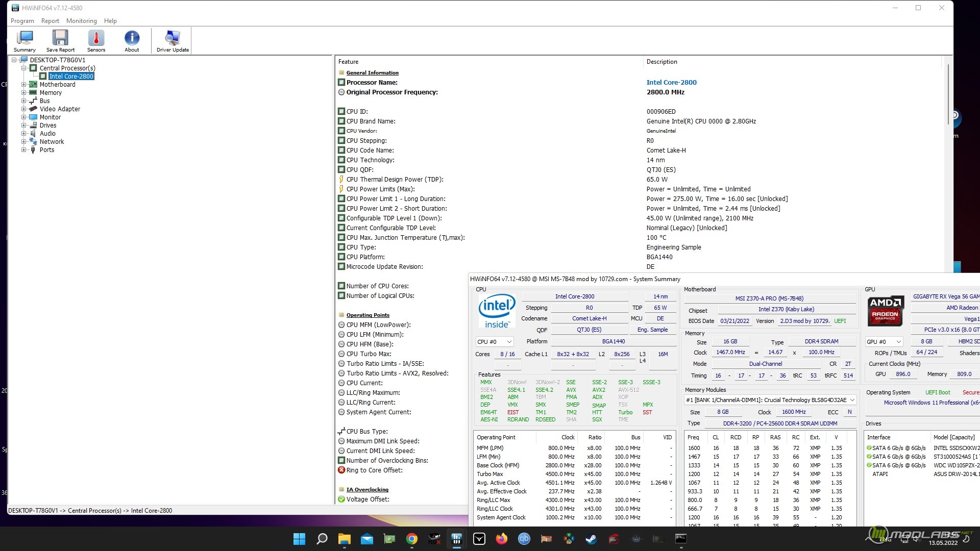
Task: Click the Motherboard chip icon in tree
Action: (x=33, y=84)
